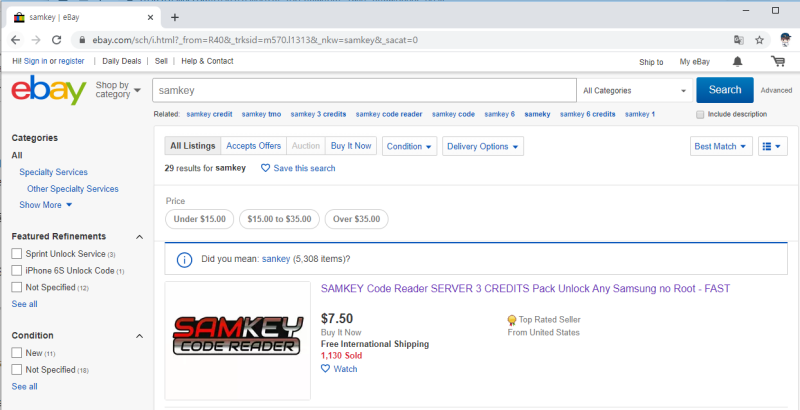Filter price $15.00 to $35.00
800x410 pixels.
click(x=279, y=219)
